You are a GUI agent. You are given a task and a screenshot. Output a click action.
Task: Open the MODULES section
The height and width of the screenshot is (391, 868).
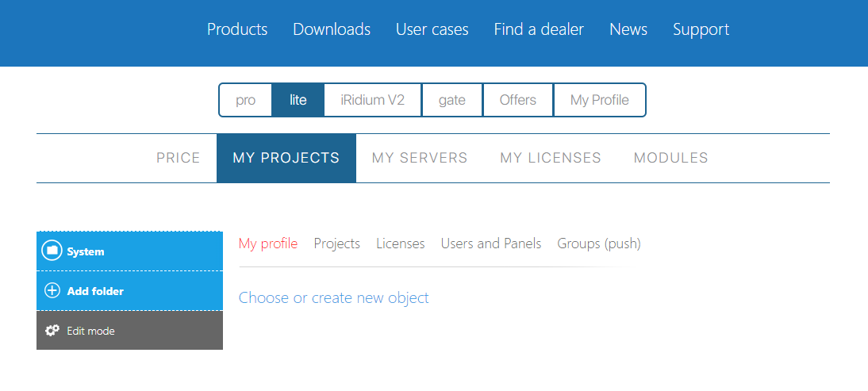671,158
